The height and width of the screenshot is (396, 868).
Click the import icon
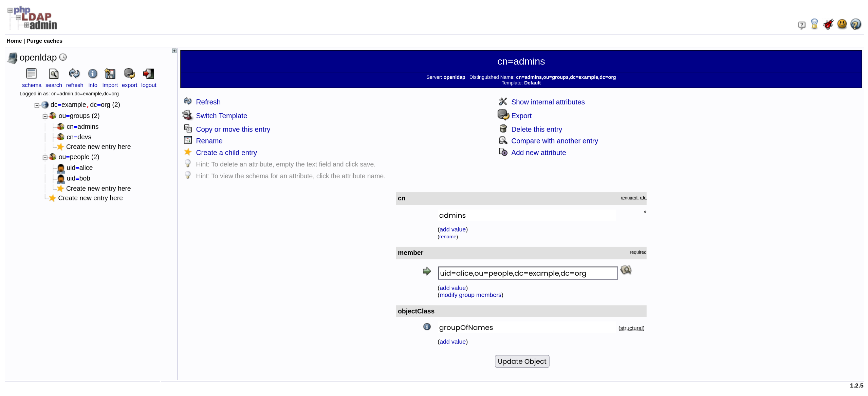(110, 74)
